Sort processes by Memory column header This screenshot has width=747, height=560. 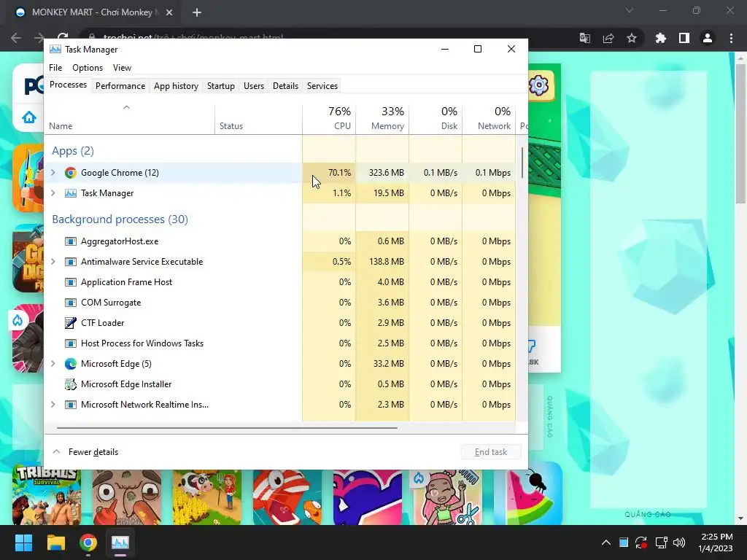pos(382,119)
